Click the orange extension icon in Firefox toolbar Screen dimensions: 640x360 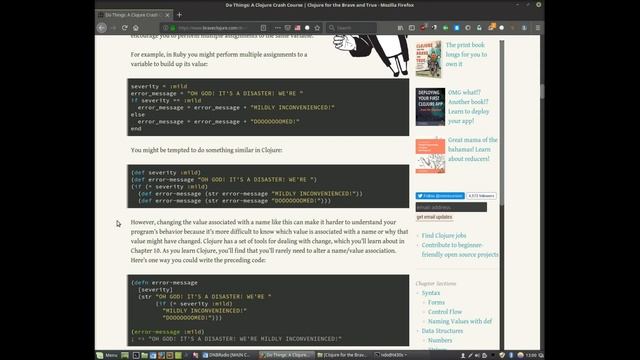tap(491, 27)
